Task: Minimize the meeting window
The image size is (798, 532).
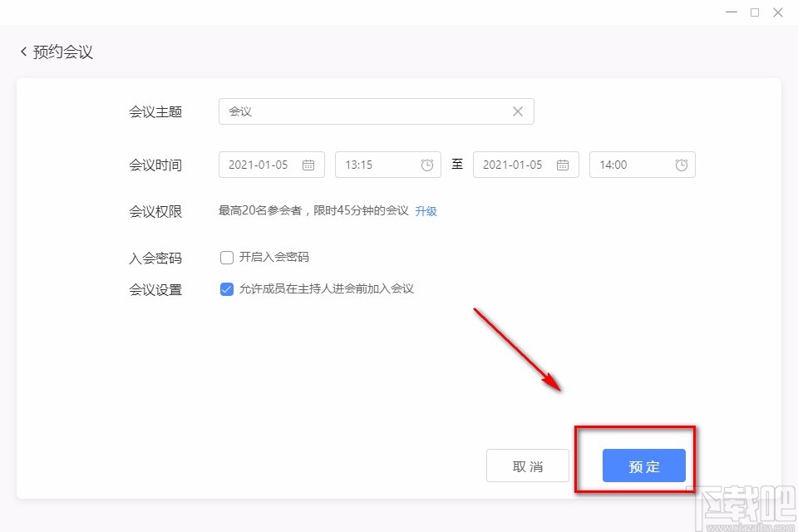Action: click(731, 12)
